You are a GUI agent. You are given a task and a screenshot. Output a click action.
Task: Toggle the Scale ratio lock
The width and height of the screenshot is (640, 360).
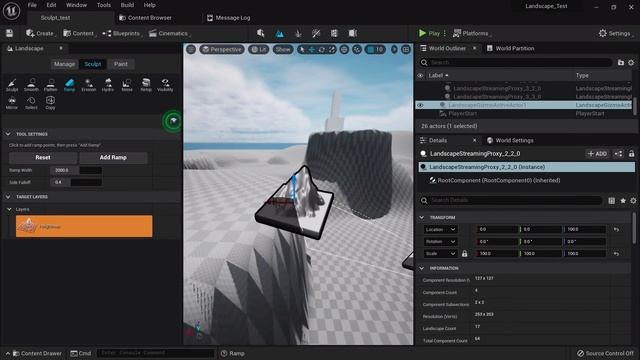coord(464,253)
